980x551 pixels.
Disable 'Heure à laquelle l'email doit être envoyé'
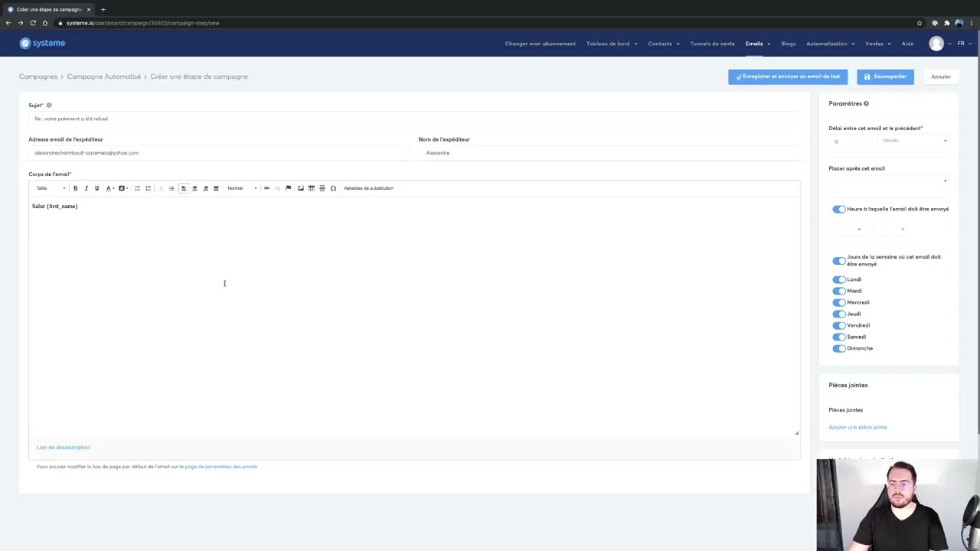tap(839, 209)
